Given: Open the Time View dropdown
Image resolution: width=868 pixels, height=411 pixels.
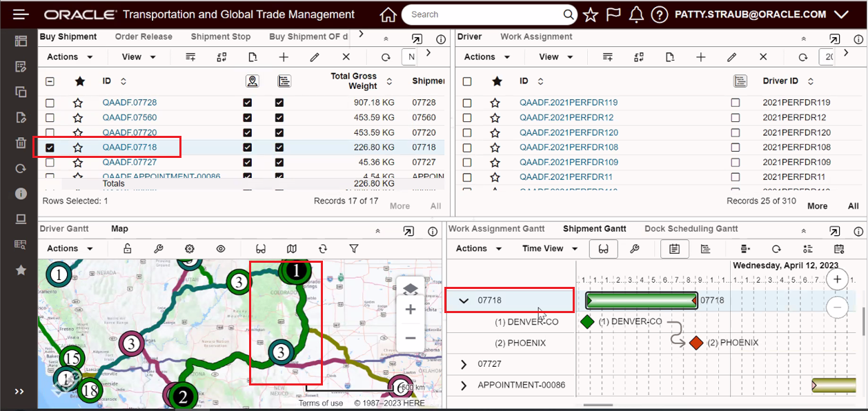Looking at the screenshot, I should coord(549,248).
